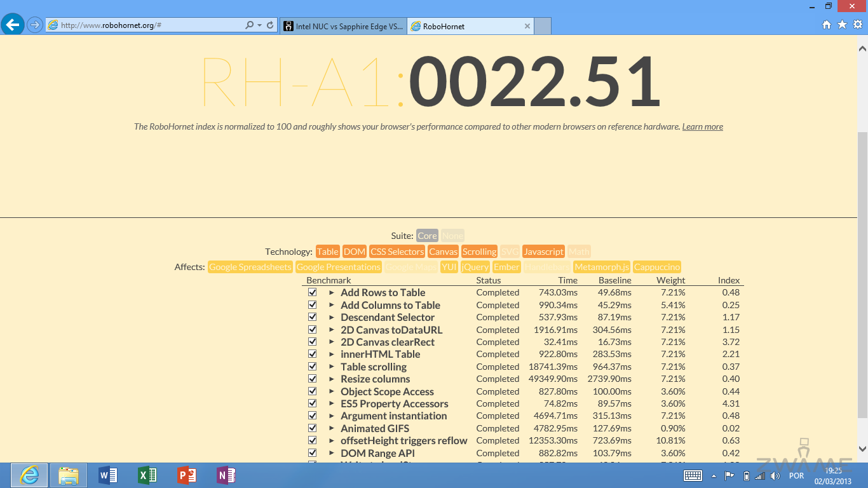Open Internet Explorer from the taskbar
The width and height of the screenshot is (868, 488).
[x=29, y=475]
